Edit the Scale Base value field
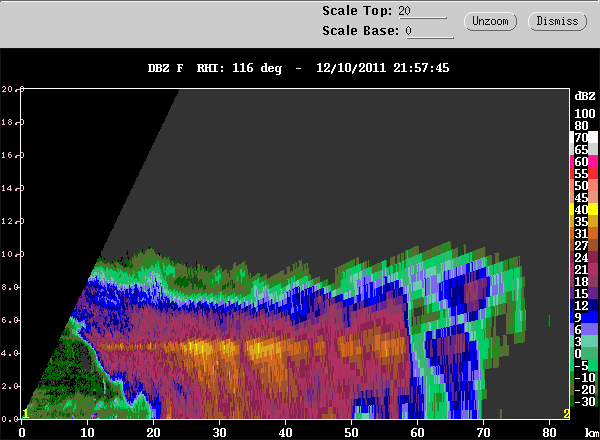 (429, 31)
